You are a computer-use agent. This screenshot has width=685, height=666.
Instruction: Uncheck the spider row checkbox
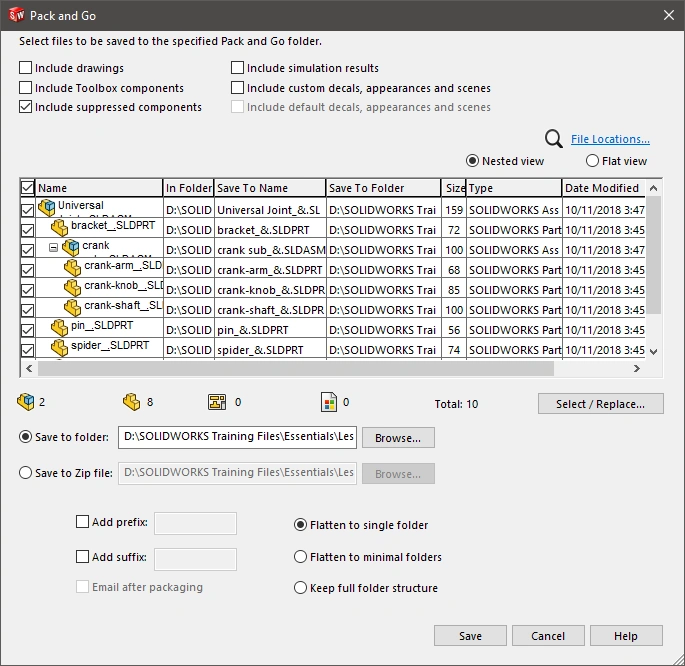[x=27, y=350]
